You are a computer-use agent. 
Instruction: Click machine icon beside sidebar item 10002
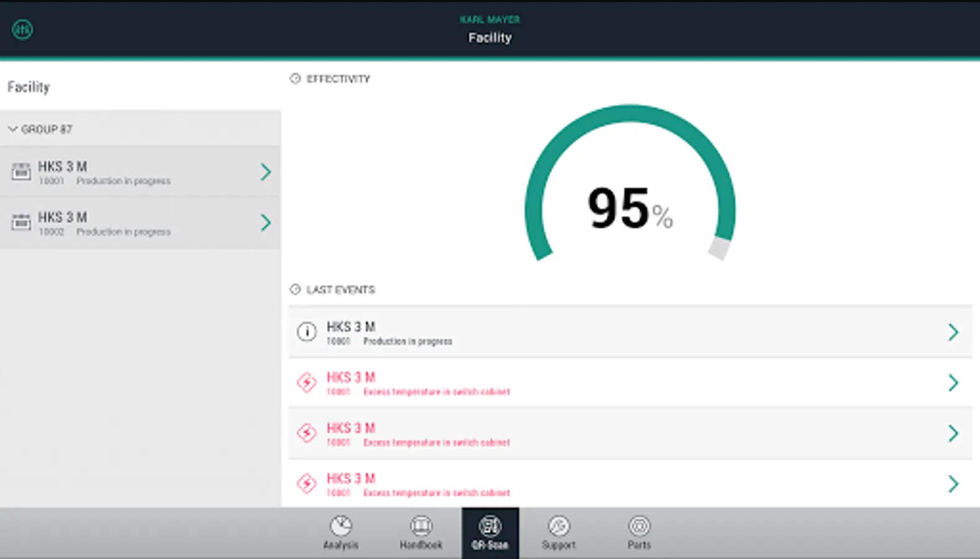point(21,222)
